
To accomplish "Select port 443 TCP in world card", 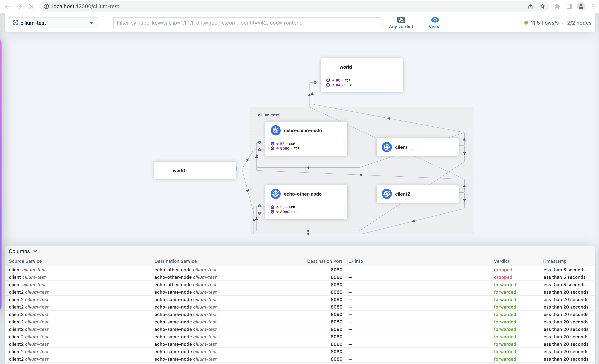I will [x=339, y=85].
